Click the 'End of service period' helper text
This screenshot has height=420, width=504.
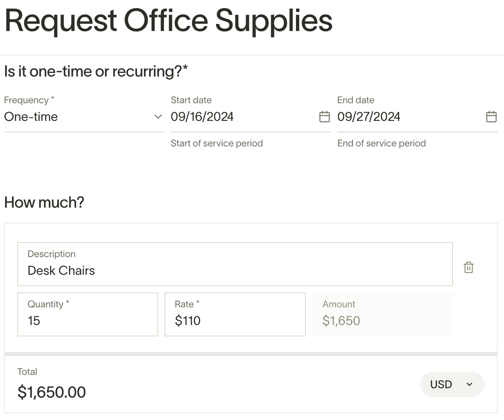click(x=382, y=143)
